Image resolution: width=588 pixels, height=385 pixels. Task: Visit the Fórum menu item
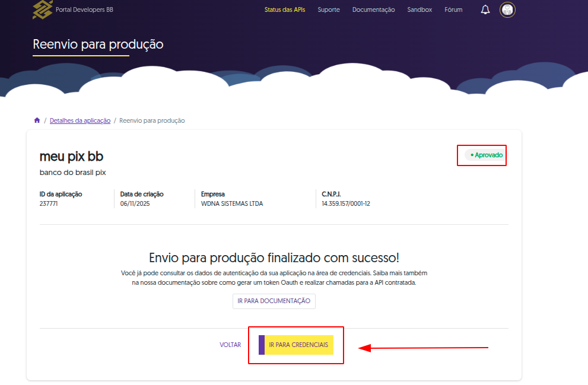coord(453,9)
